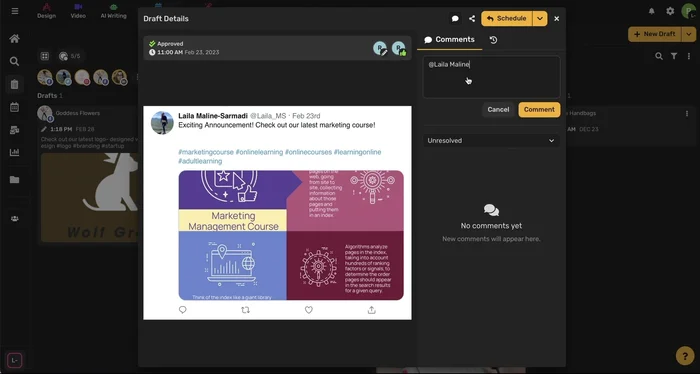The image size is (700, 374).
Task: Click the #onlinelearning hashtag
Action: [259, 152]
